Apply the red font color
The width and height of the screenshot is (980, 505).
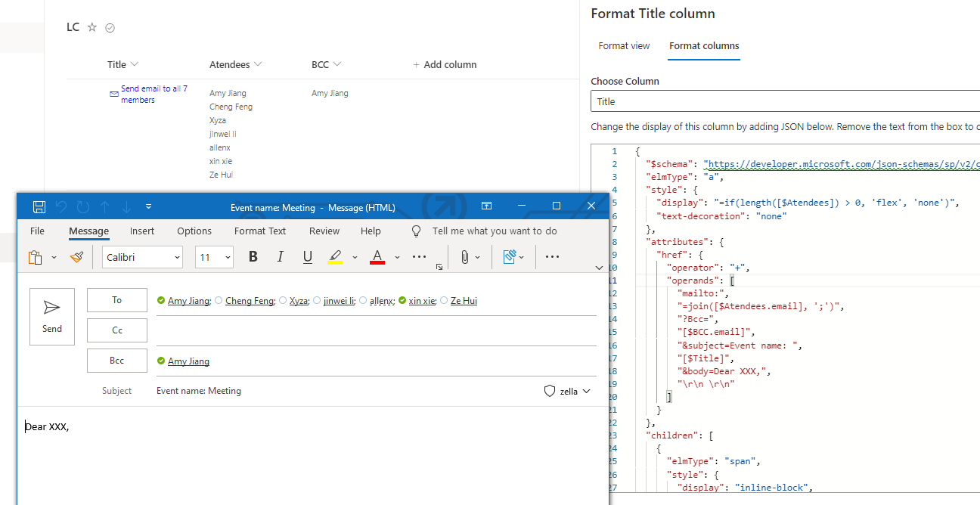click(377, 257)
